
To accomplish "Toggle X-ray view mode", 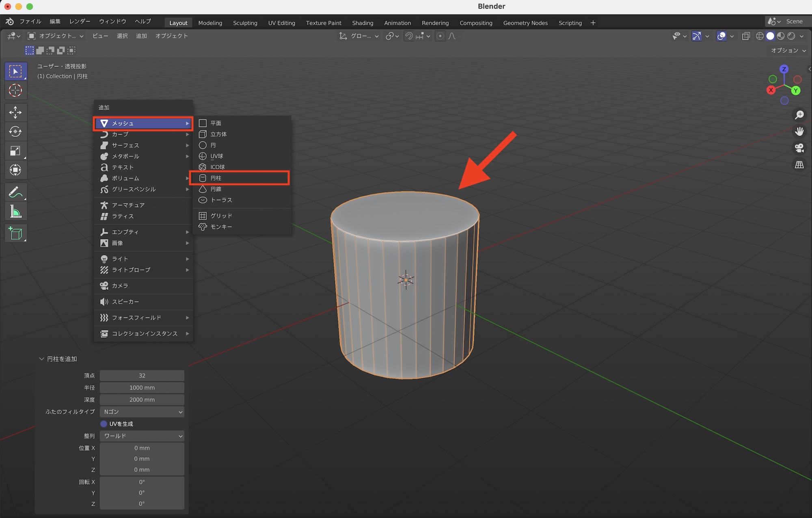I will pos(746,36).
